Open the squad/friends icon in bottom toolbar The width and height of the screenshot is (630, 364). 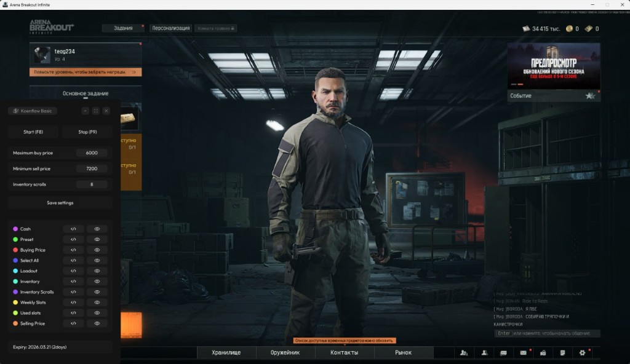[x=465, y=353]
